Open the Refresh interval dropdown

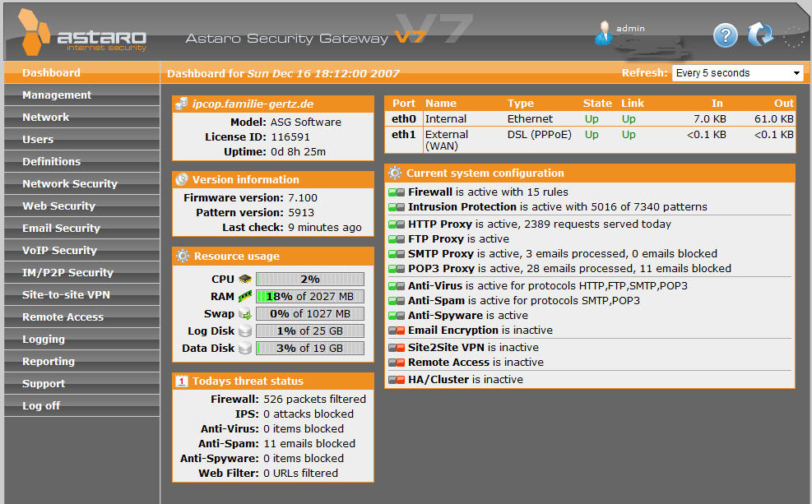point(737,73)
